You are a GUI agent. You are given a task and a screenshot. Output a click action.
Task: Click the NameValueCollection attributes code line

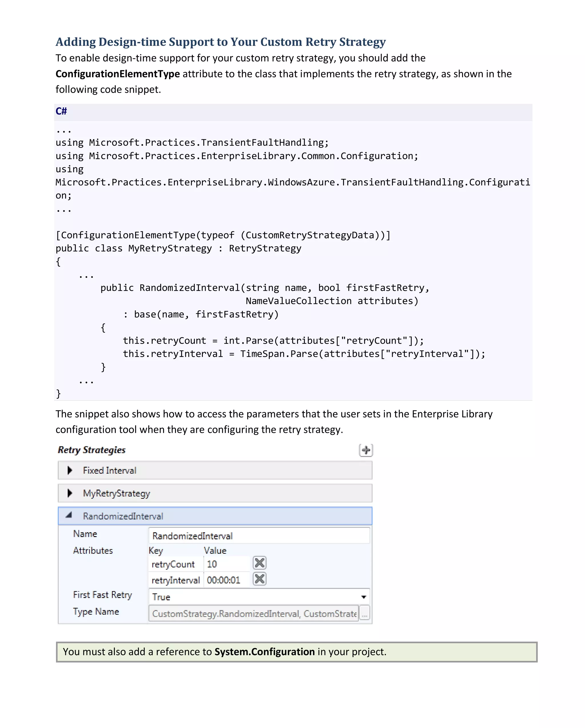click(x=332, y=301)
